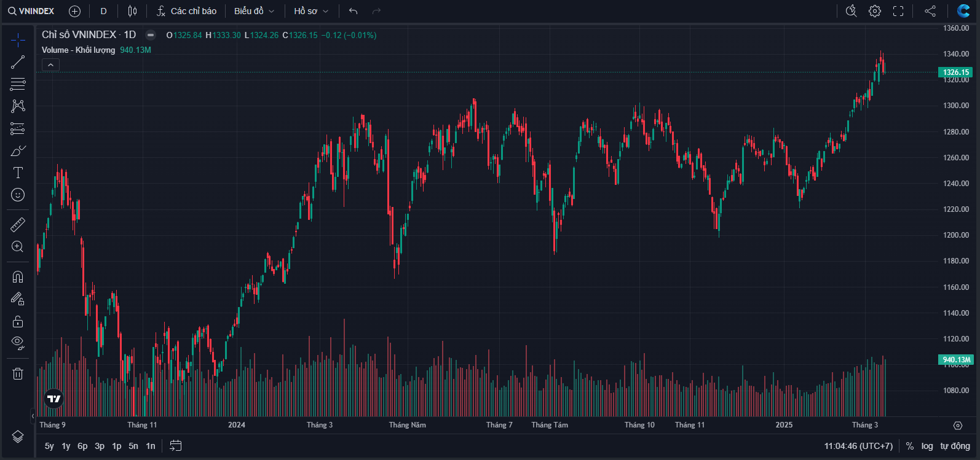Collapse the indicator legend chevron
The image size is (980, 460).
pyautogui.click(x=50, y=64)
